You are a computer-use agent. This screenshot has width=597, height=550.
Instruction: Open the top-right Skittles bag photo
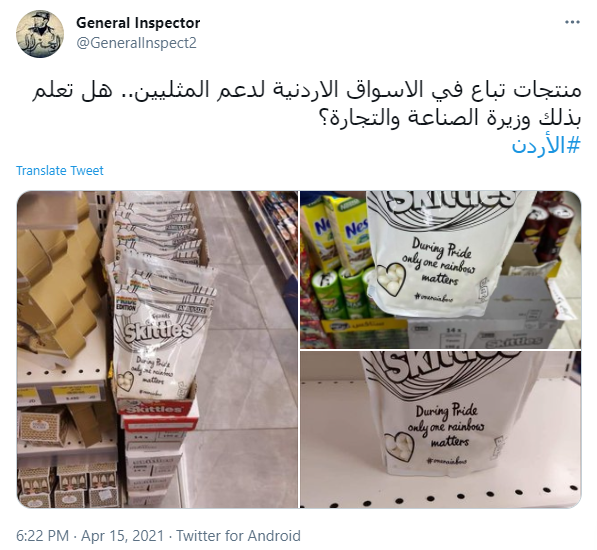coord(441,270)
